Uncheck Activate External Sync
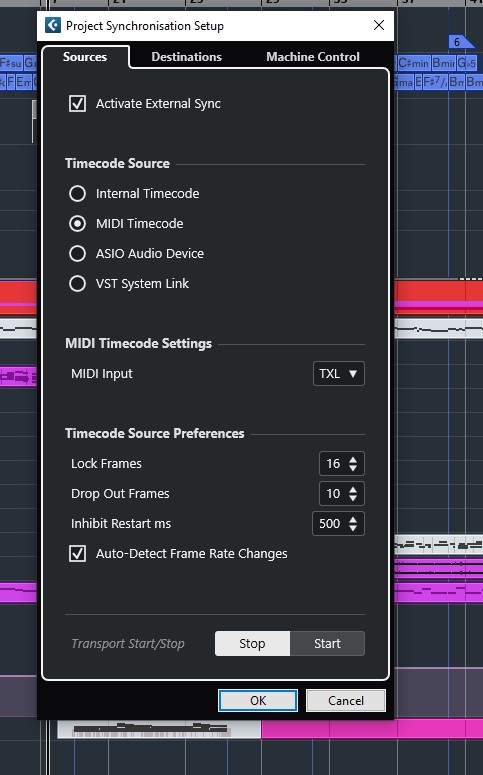The width and height of the screenshot is (483, 775). tap(78, 104)
